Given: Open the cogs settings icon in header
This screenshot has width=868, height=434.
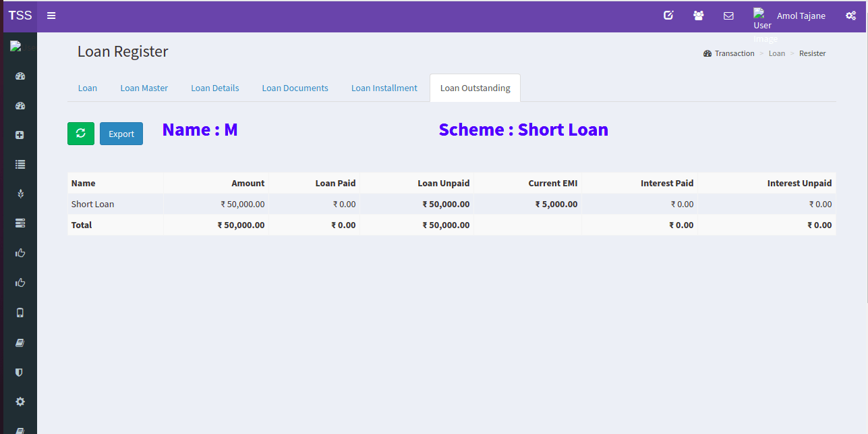Looking at the screenshot, I should (x=850, y=16).
